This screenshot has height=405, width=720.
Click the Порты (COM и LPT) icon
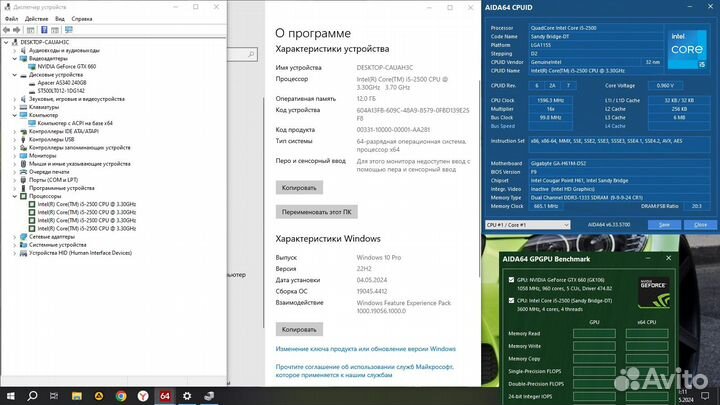pos(23,180)
